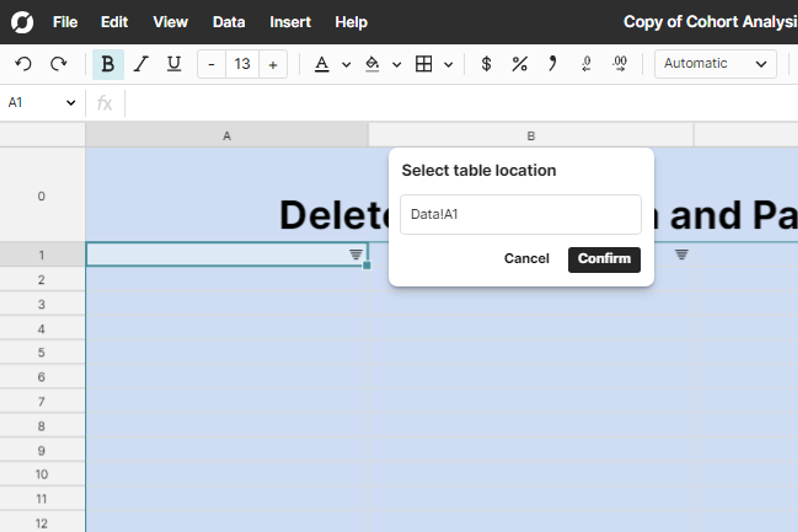Click Cancel in table location dialog
This screenshot has height=532, width=798.
(x=526, y=259)
